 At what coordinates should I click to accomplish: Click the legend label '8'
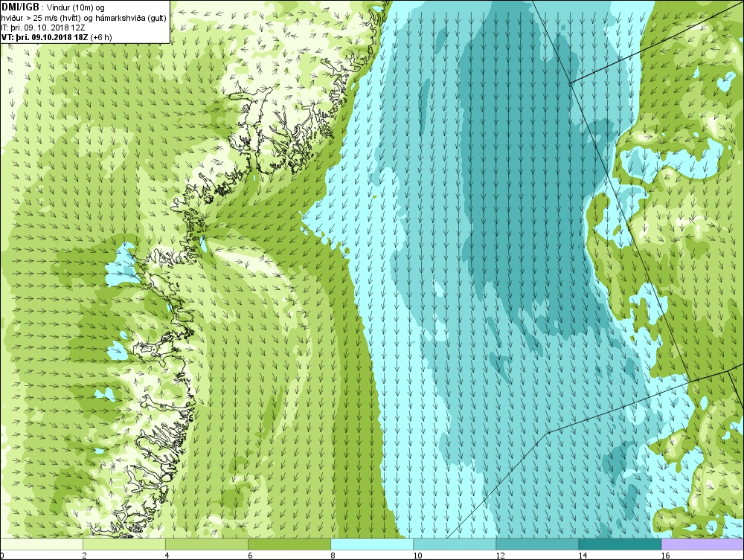[x=333, y=556]
